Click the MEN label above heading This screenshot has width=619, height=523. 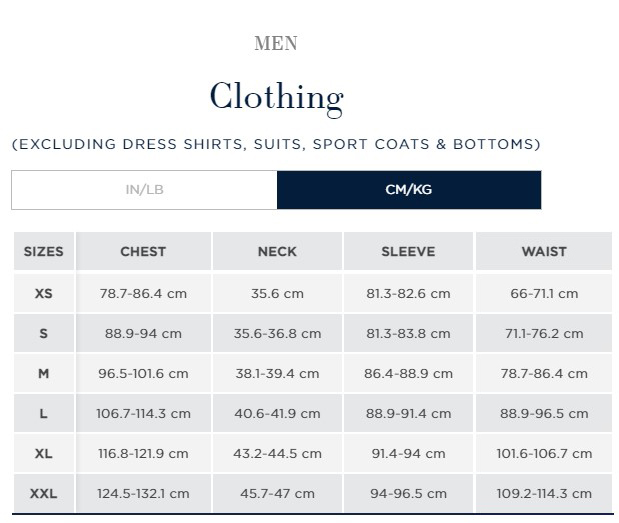tap(276, 43)
